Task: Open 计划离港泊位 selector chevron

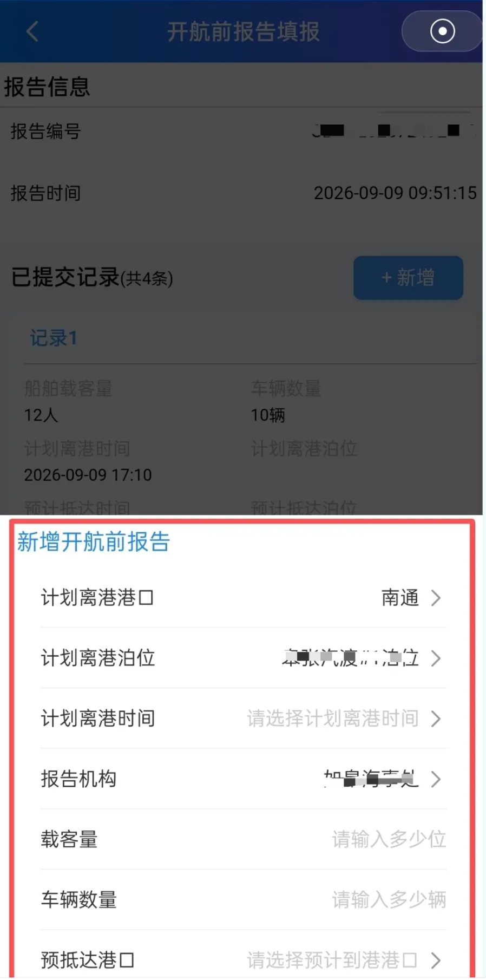Action: click(436, 658)
